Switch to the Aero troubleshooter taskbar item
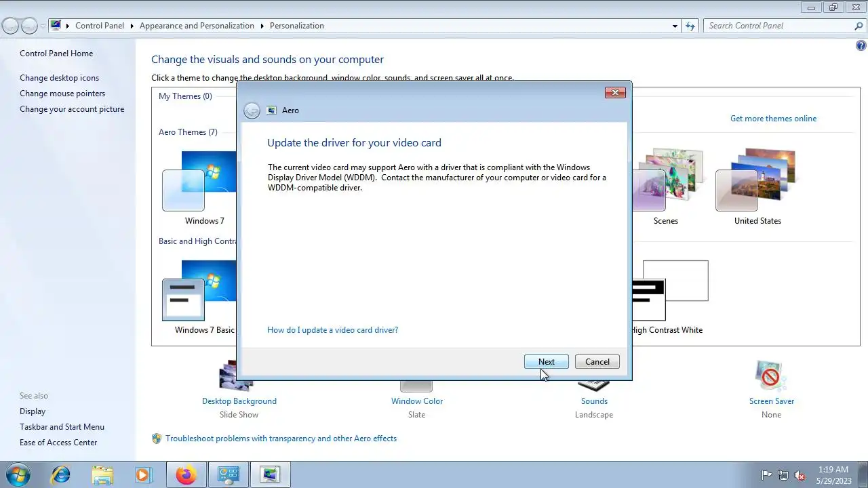 (x=270, y=474)
